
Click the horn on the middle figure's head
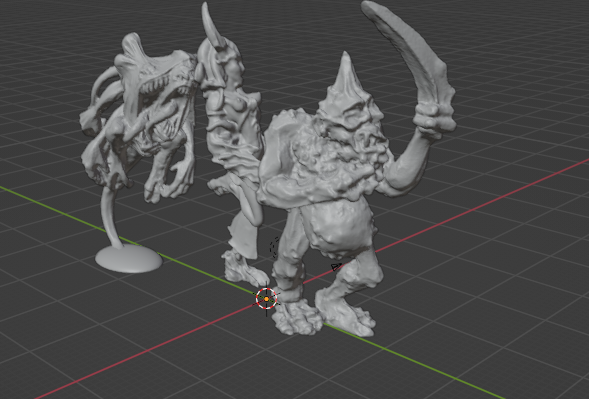point(211,26)
